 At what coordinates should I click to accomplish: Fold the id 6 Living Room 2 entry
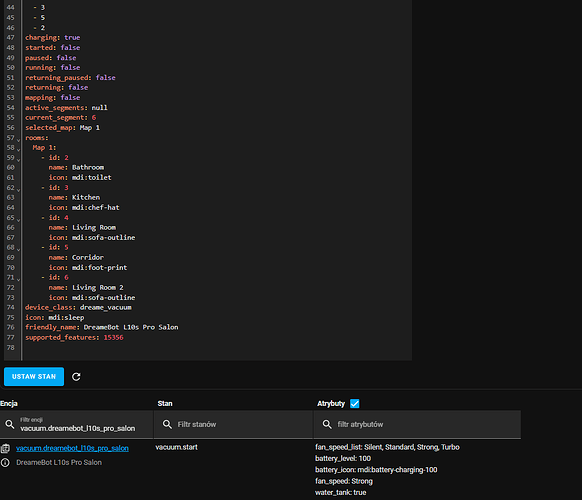[x=18, y=280]
